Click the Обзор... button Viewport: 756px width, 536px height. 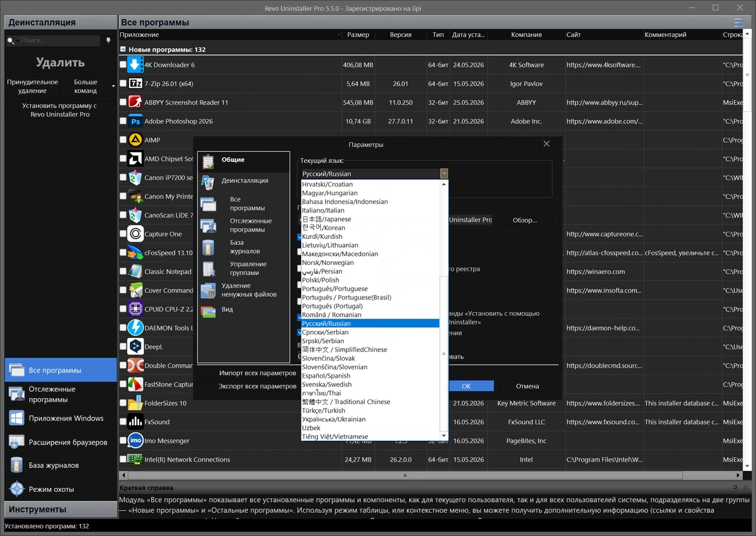(x=525, y=220)
